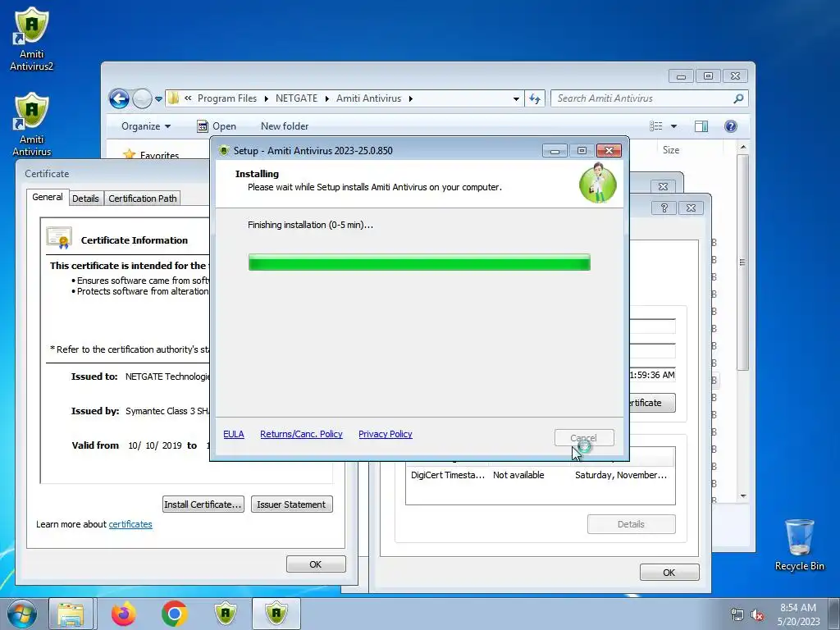The image size is (840, 630).
Task: Launch Google Chrome from the taskbar
Action: pos(174,614)
